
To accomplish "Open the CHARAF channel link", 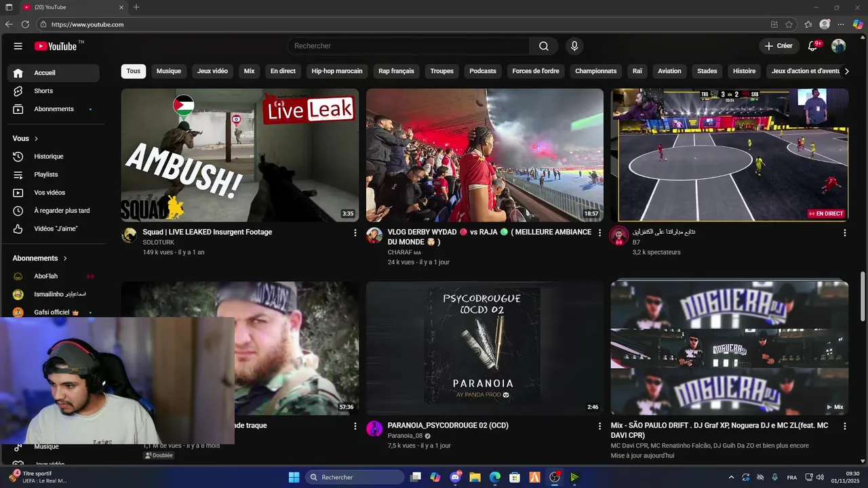I will pyautogui.click(x=404, y=252).
